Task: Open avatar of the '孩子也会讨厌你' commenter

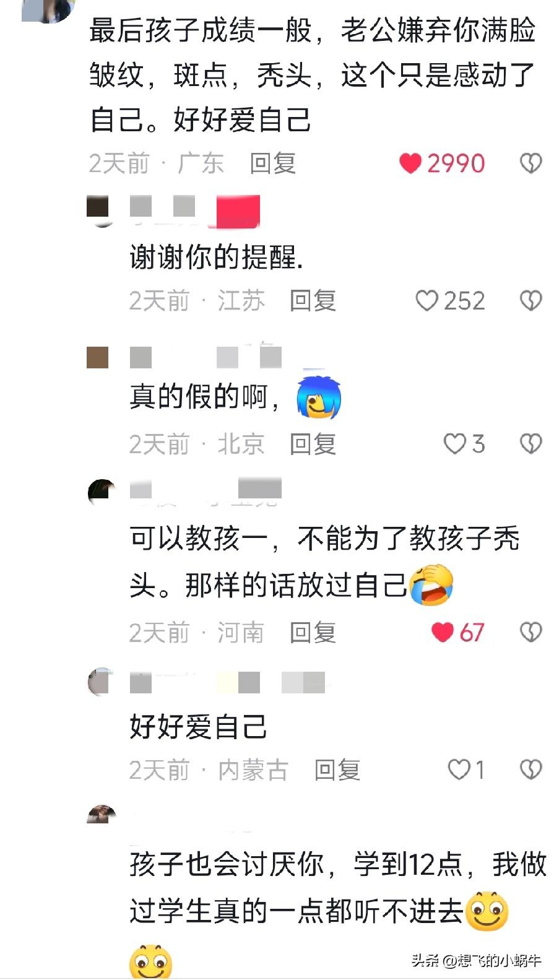Action: point(102,815)
